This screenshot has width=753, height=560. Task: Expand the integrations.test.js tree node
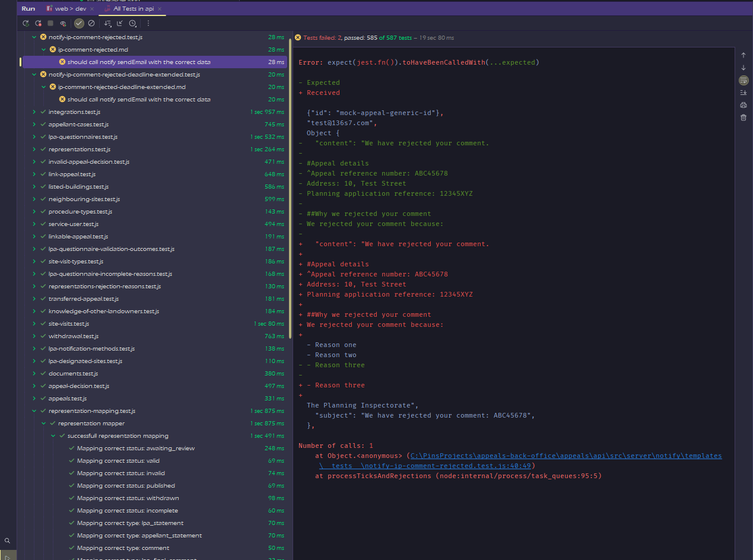click(34, 112)
